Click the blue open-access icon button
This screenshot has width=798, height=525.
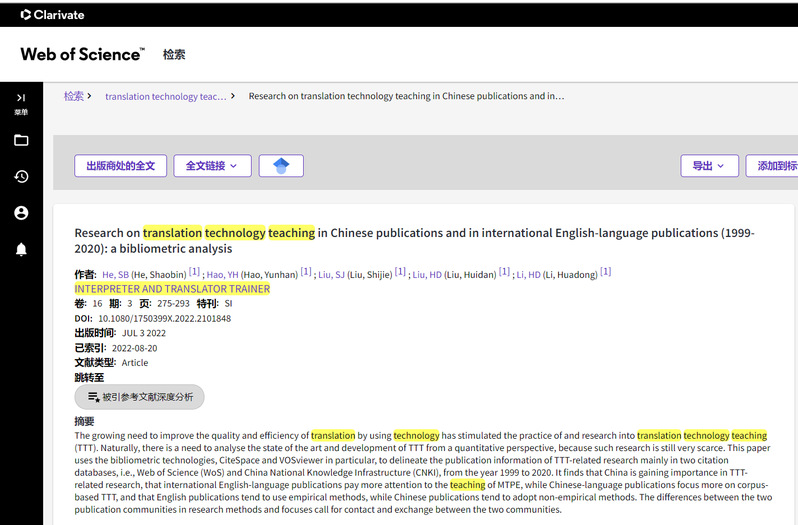tap(281, 166)
